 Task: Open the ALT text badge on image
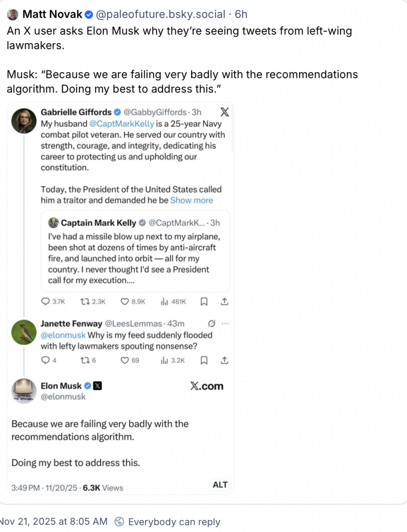(220, 485)
